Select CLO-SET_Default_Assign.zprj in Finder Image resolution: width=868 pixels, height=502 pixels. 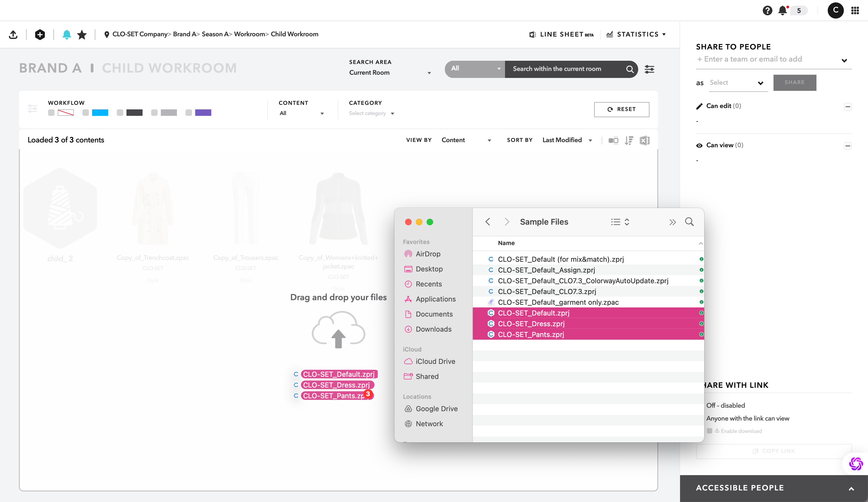tap(588, 270)
